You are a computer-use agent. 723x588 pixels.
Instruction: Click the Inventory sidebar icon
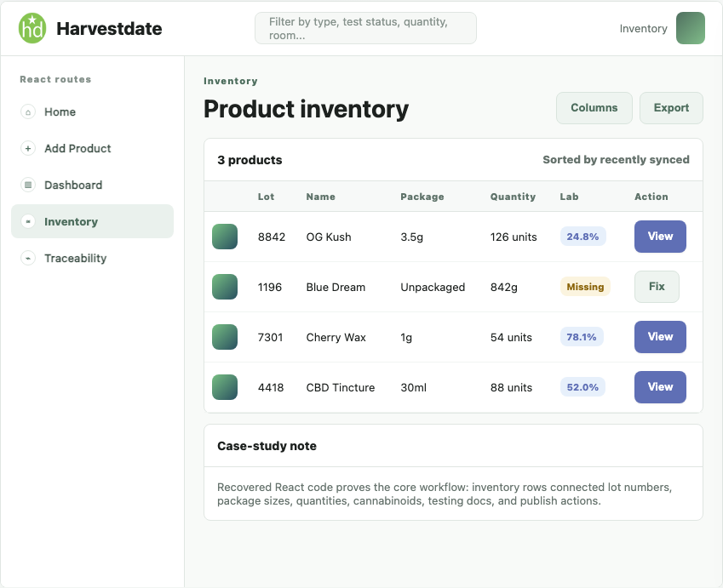[28, 221]
